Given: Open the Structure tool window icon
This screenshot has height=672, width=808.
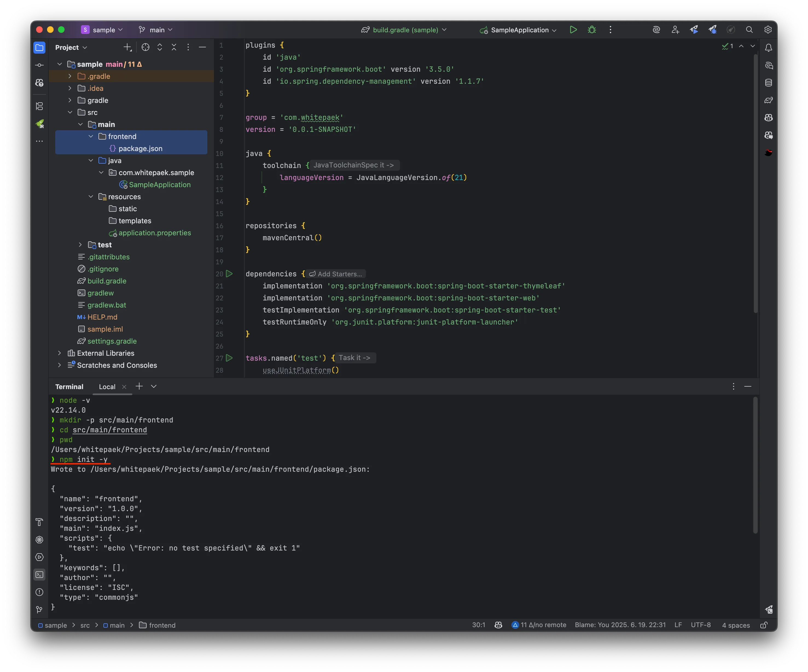Looking at the screenshot, I should 39,106.
